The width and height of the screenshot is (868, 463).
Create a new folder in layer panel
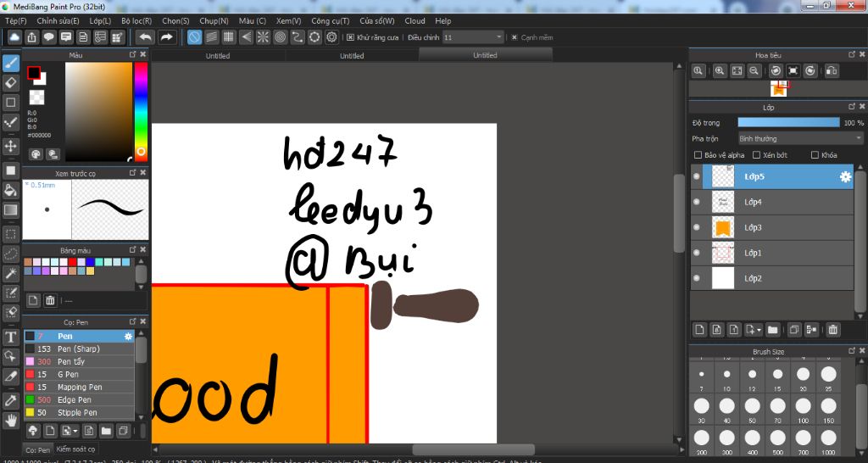coord(773,330)
